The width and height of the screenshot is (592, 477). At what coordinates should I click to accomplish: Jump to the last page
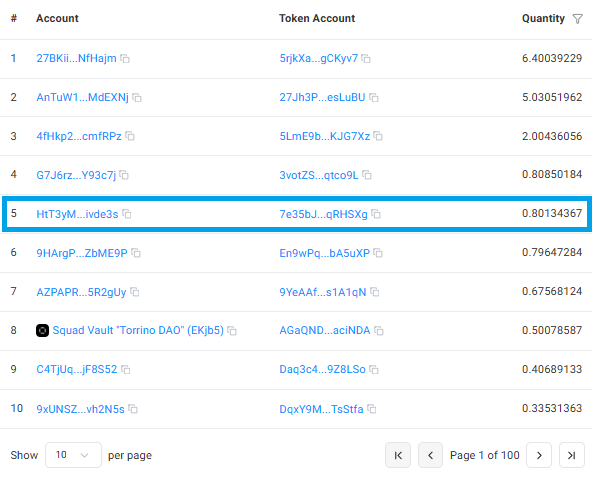(x=572, y=455)
